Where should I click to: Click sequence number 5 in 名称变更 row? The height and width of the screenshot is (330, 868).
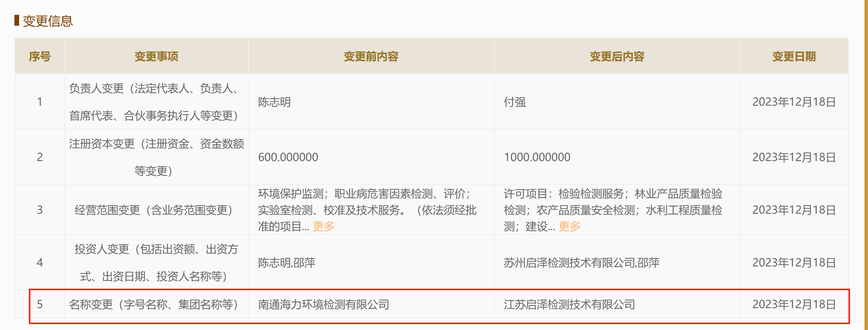[x=40, y=304]
